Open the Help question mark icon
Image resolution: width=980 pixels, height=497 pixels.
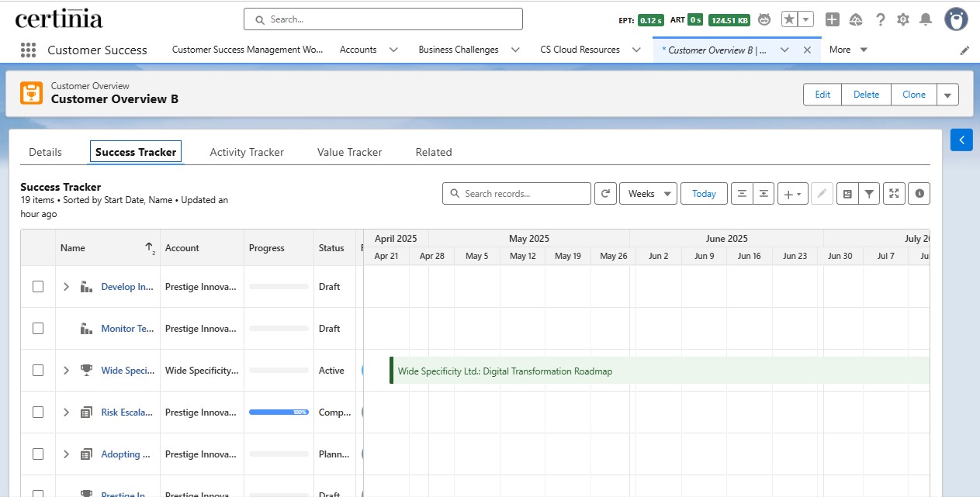tap(881, 19)
